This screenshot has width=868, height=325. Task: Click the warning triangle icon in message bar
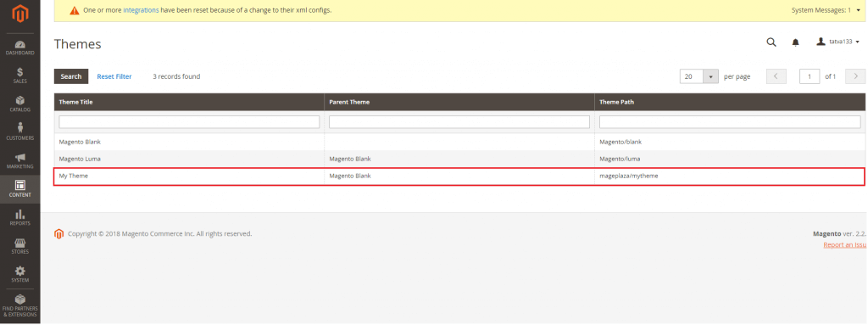pos(75,10)
